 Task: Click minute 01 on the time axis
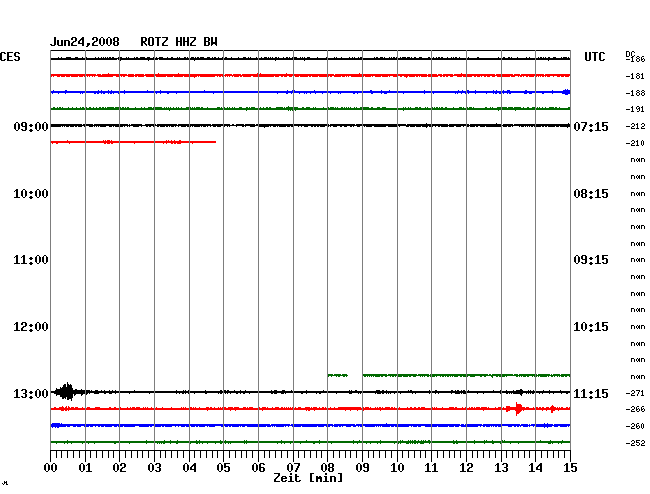85,467
